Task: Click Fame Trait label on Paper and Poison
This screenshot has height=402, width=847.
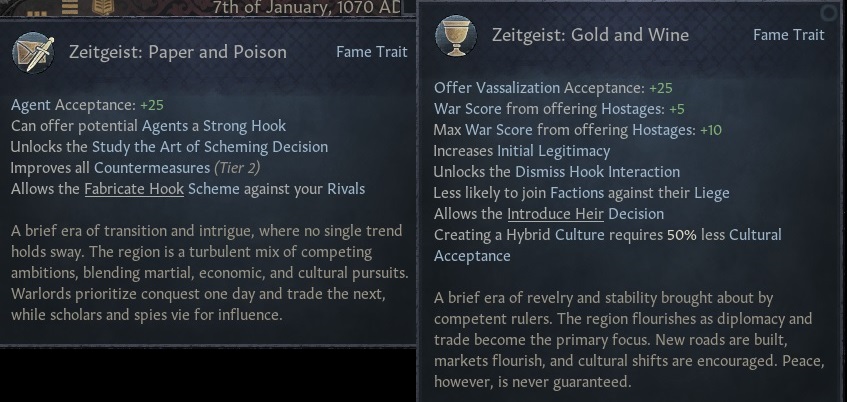Action: [x=371, y=52]
